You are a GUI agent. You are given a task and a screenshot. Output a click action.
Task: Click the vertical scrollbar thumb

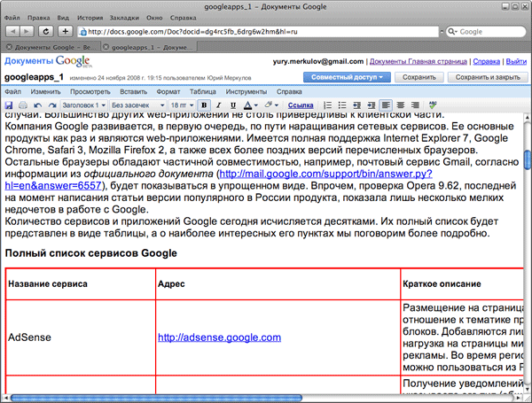pos(528,159)
